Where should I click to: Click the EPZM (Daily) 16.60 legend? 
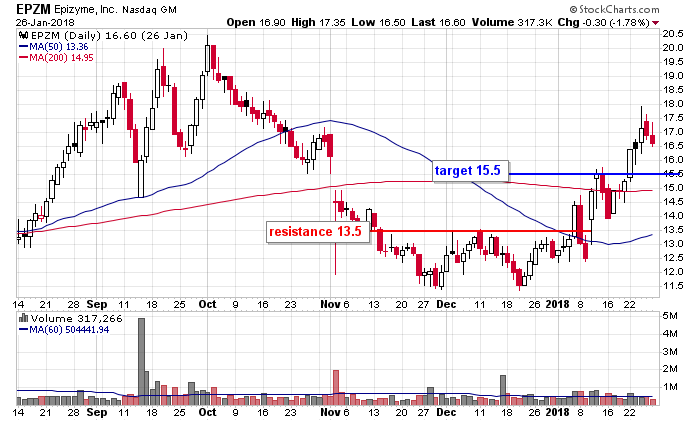pyautogui.click(x=109, y=35)
